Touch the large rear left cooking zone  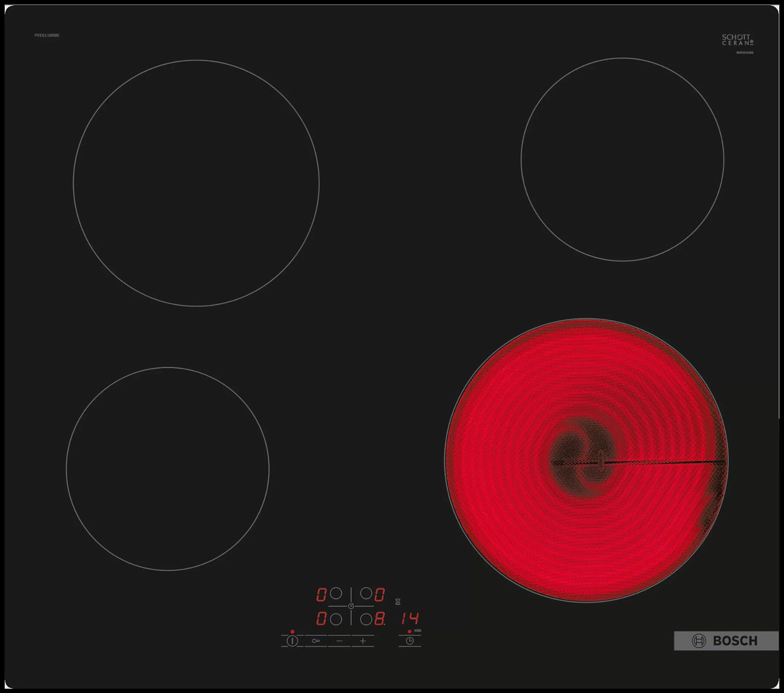[196, 183]
